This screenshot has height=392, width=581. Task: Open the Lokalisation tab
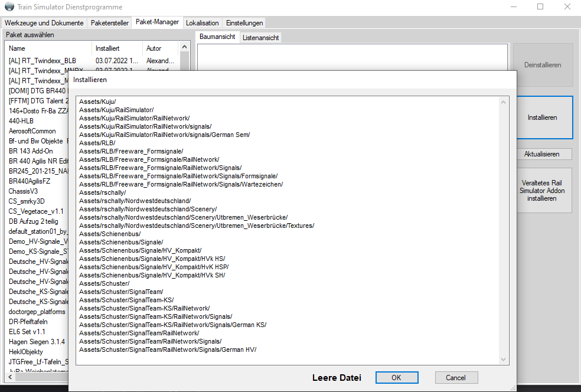point(203,22)
